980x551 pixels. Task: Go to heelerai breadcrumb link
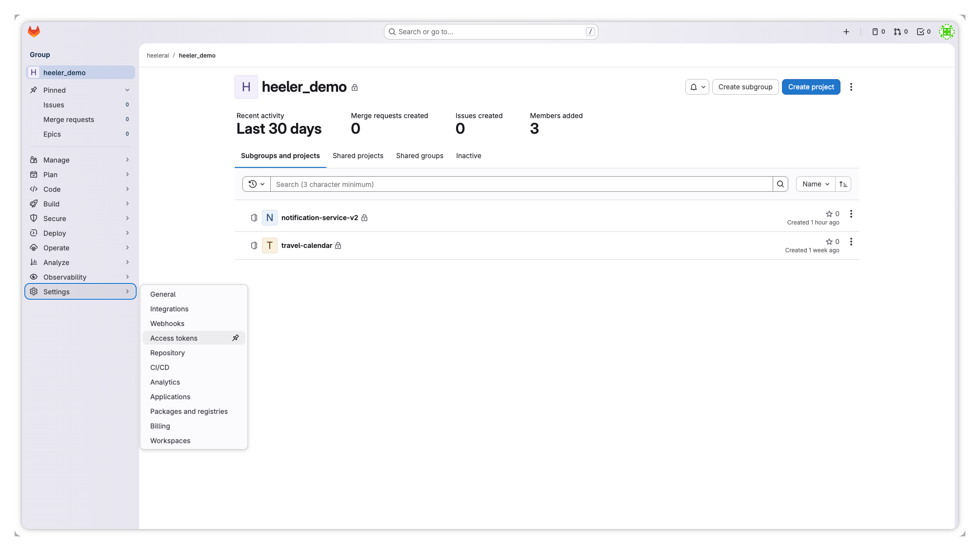pyautogui.click(x=158, y=56)
